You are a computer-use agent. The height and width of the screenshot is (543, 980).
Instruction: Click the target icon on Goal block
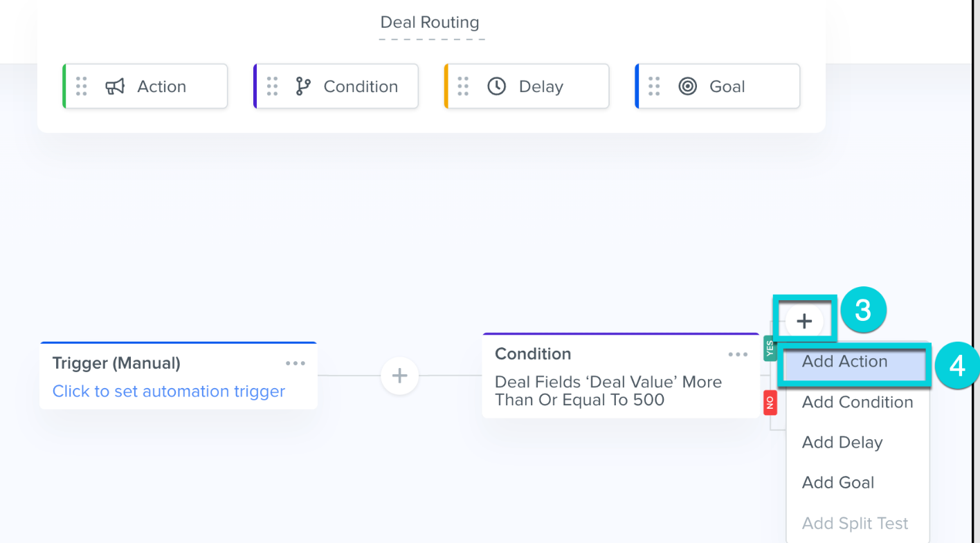click(687, 86)
